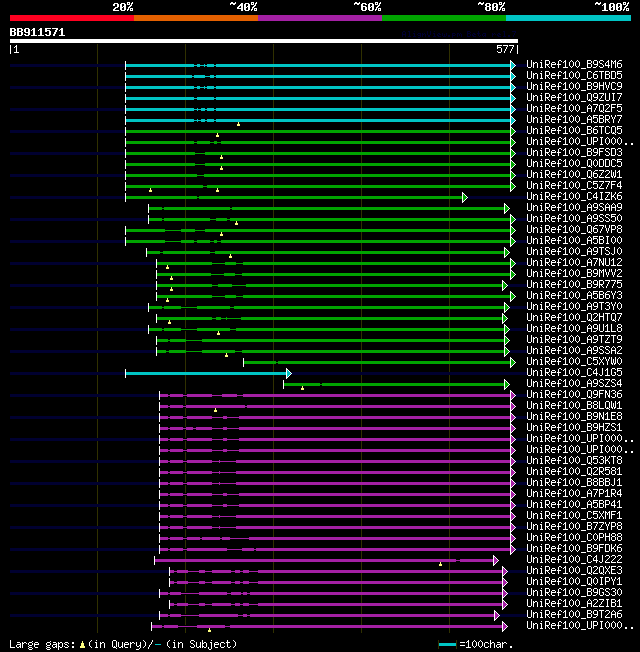Click the cyan arrowhead ending the C4J1G5 alignment
The width and height of the screenshot is (640, 652).
coord(289,373)
